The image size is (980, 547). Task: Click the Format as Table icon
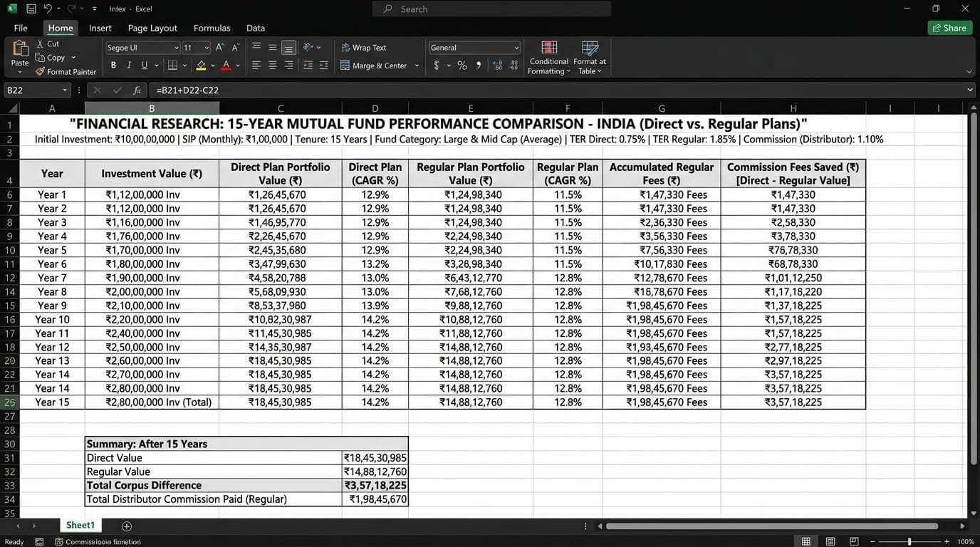[x=590, y=48]
